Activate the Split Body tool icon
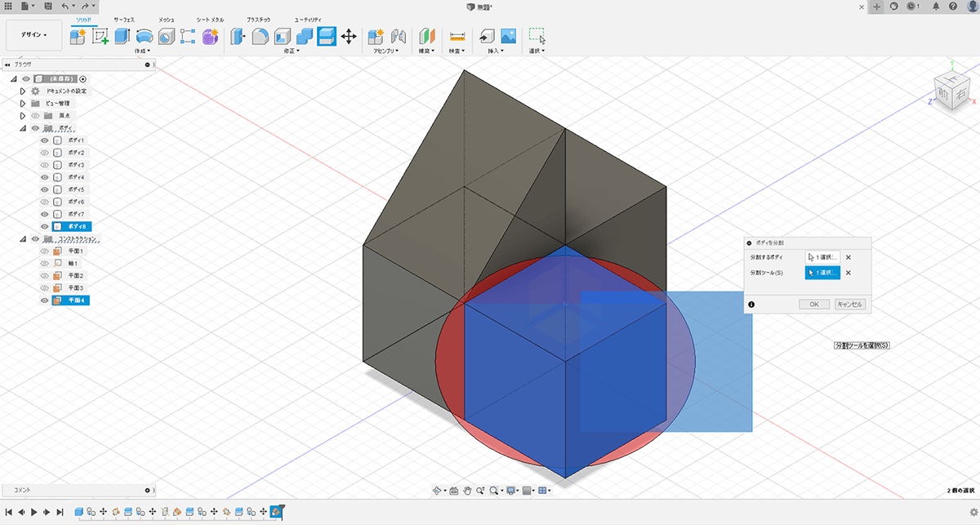The height and width of the screenshot is (525, 980). [326, 36]
